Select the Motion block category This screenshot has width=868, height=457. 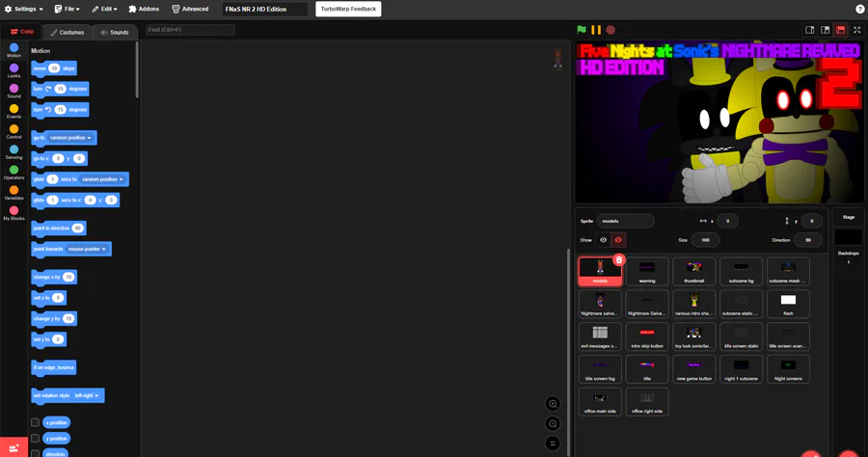point(14,50)
